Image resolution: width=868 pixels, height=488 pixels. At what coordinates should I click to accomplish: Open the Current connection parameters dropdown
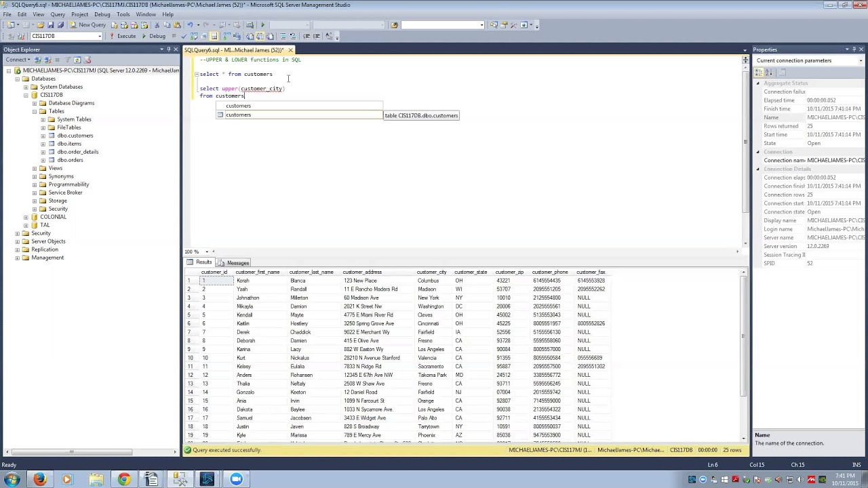(x=861, y=60)
